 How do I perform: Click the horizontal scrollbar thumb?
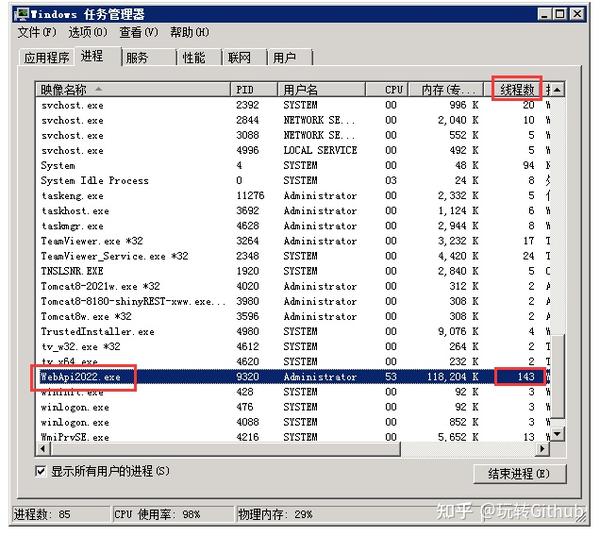coord(225,448)
